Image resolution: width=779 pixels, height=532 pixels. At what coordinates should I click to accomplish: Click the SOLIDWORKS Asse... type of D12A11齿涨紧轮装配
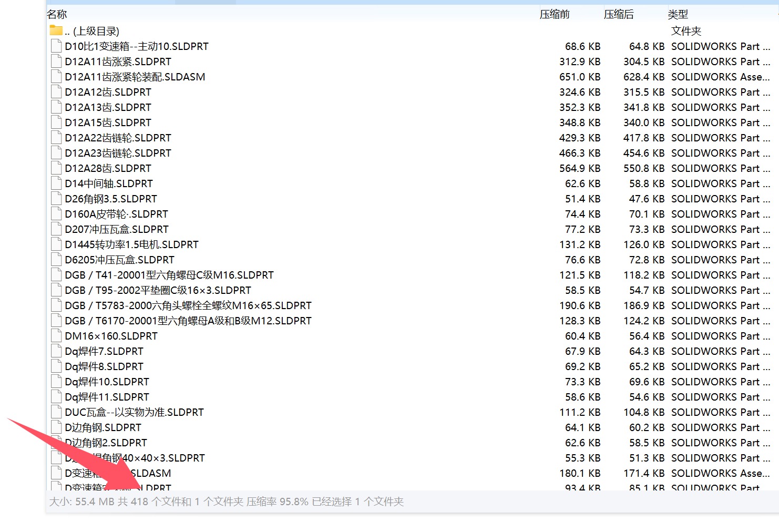(x=721, y=77)
